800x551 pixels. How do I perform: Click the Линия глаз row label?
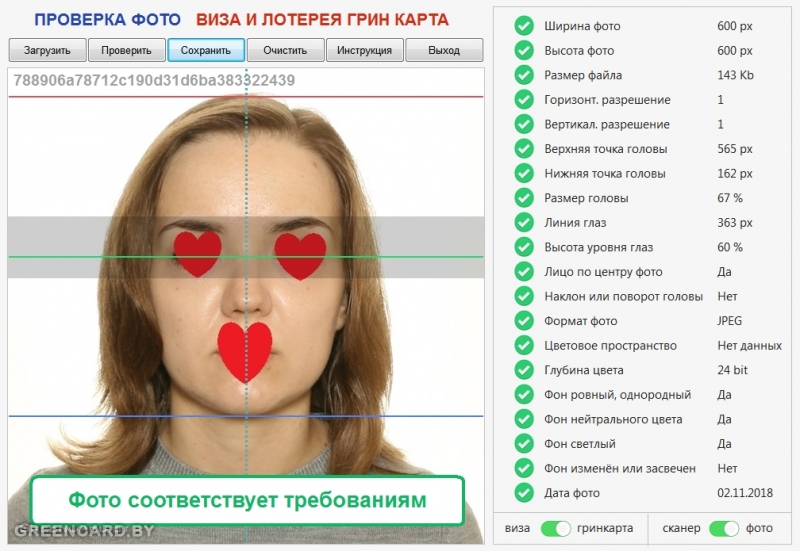[x=575, y=222]
